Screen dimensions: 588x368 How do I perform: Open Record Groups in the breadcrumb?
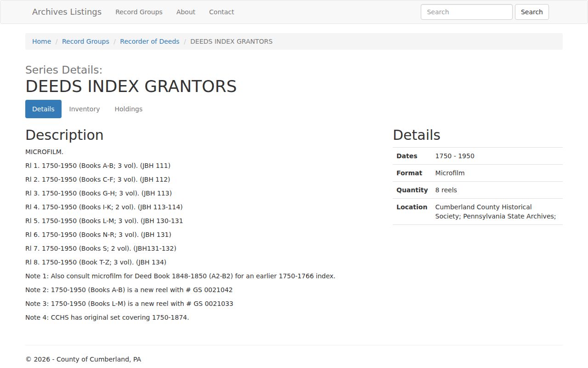pos(85,41)
